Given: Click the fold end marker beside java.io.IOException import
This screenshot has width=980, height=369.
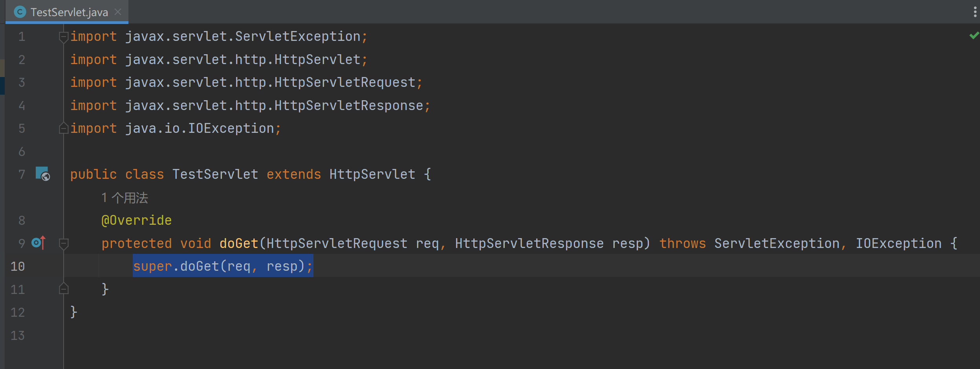Looking at the screenshot, I should pos(63,129).
